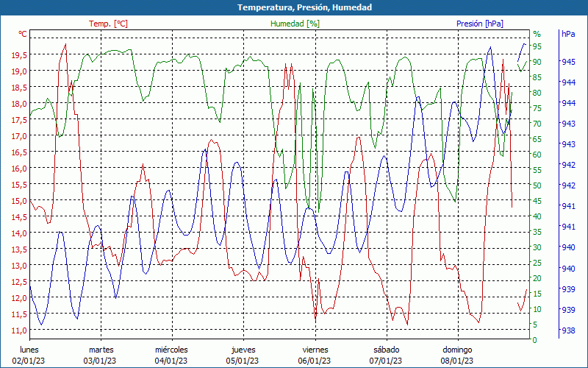Click the °C unit on the left axis
Viewport: 588px width, 368px height.
pos(23,34)
